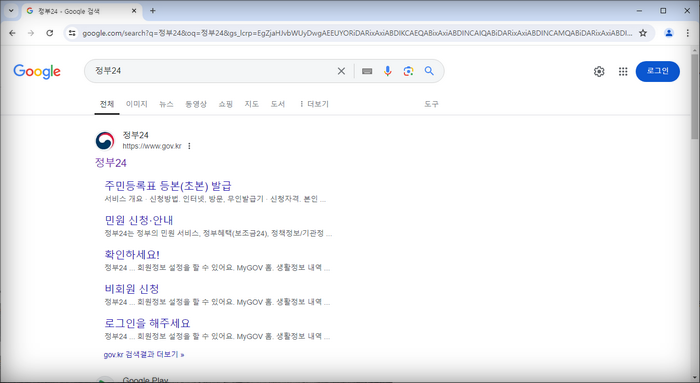This screenshot has height=383, width=700.
Task: Click the browser forward arrow
Action: coord(31,33)
